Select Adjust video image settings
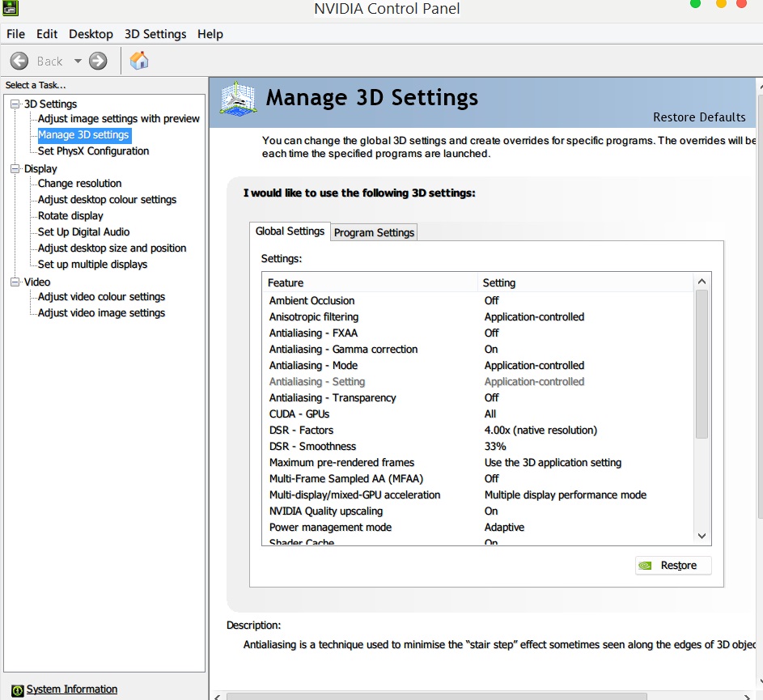 [x=102, y=313]
